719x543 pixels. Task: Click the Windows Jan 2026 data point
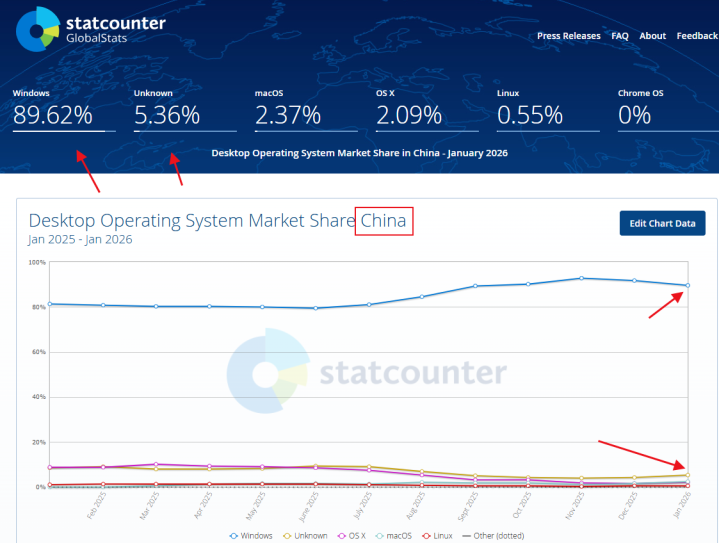(x=687, y=285)
